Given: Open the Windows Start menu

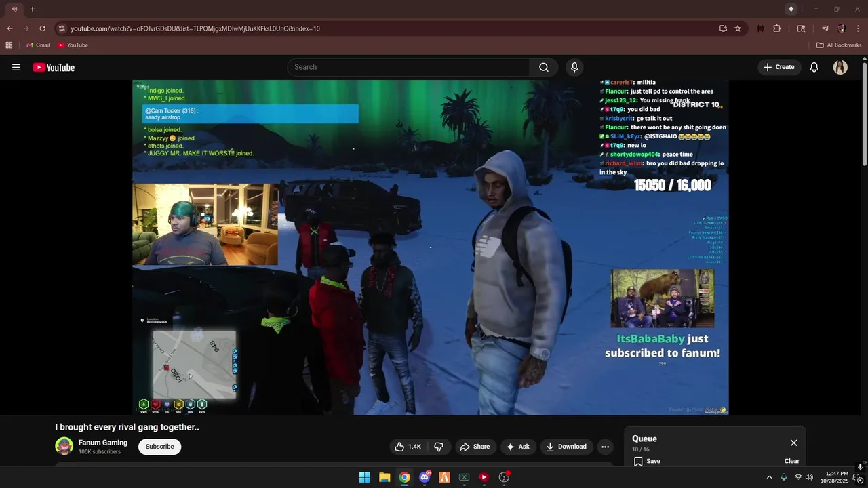Looking at the screenshot, I should [x=364, y=477].
